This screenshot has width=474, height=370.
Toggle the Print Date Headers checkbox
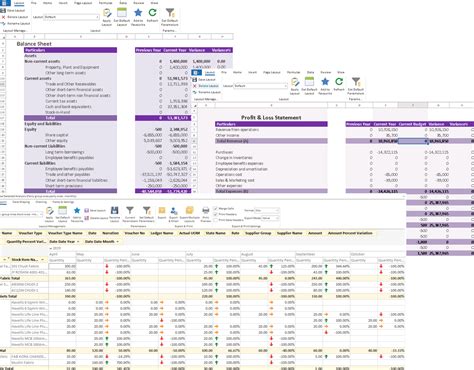[x=216, y=220]
